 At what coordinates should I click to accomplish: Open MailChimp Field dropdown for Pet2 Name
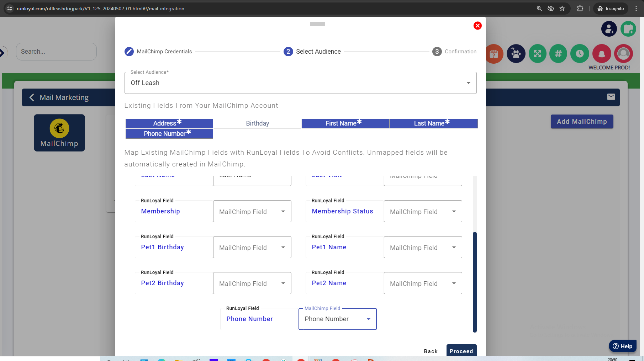pyautogui.click(x=423, y=283)
